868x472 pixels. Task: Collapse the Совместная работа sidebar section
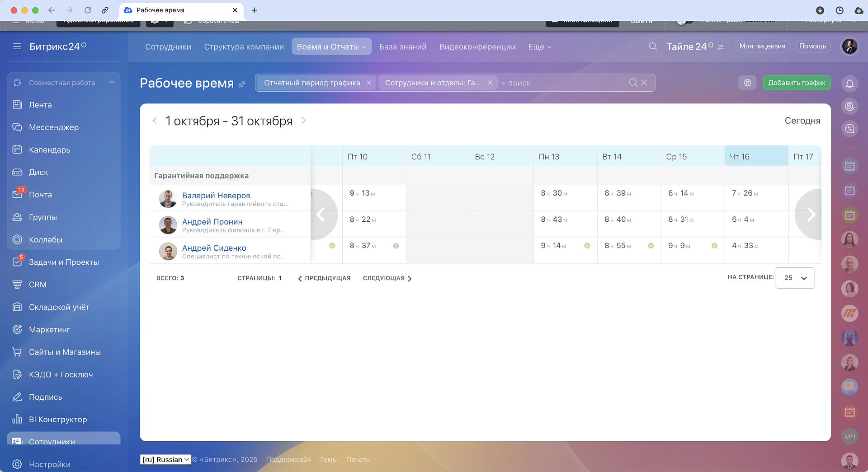click(x=112, y=83)
